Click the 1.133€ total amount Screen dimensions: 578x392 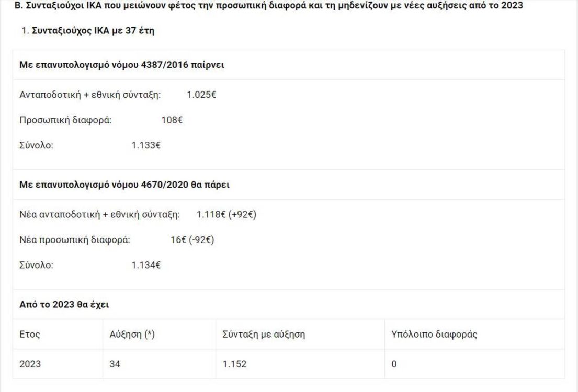coord(146,145)
